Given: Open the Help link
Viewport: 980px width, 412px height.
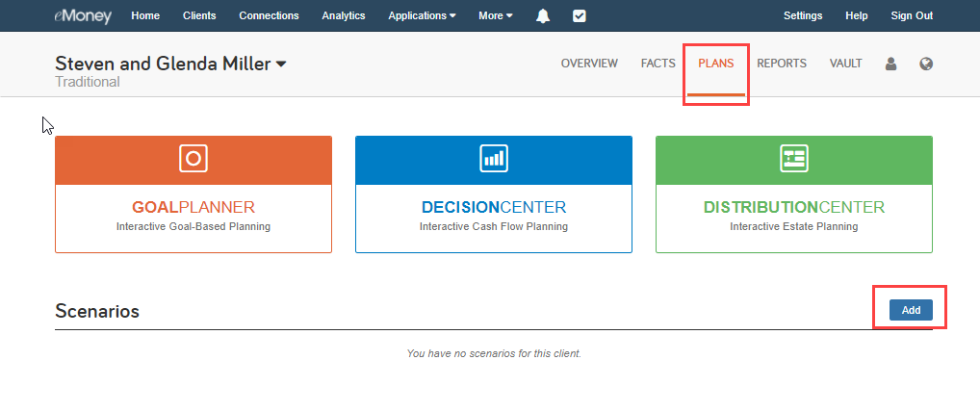Looking at the screenshot, I should click(856, 15).
